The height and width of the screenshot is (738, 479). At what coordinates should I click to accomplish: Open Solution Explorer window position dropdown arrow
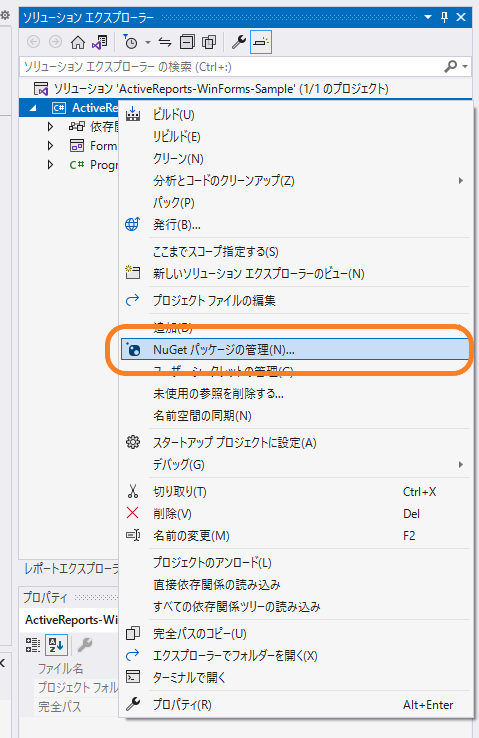428,17
